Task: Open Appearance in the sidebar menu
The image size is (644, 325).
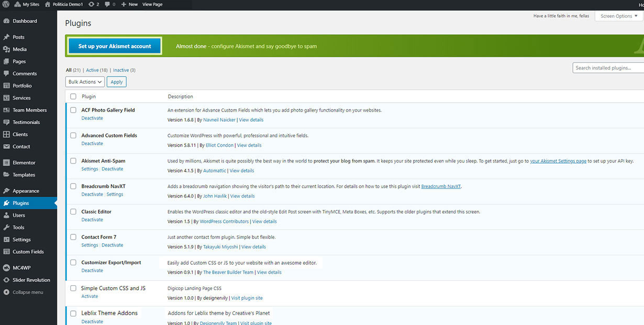Action: point(26,191)
